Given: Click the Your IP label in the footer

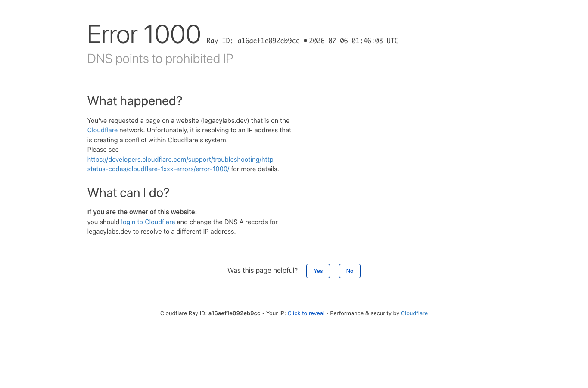Looking at the screenshot, I should [276, 313].
